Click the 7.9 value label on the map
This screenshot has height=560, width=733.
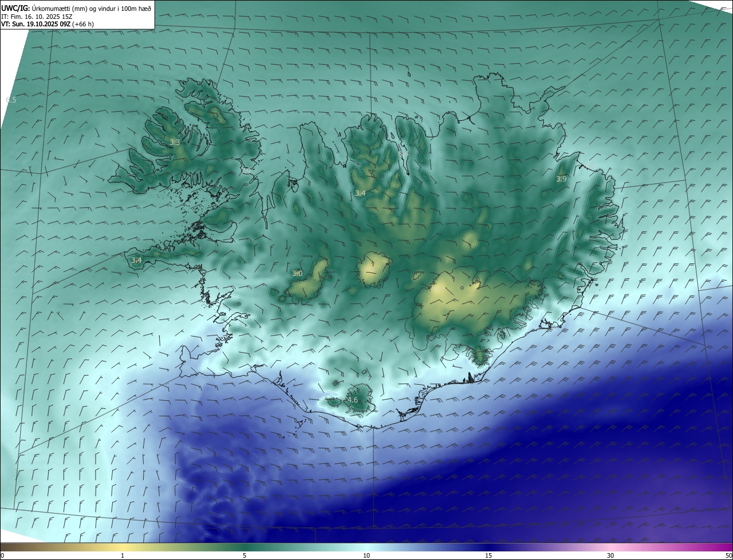(246, 170)
